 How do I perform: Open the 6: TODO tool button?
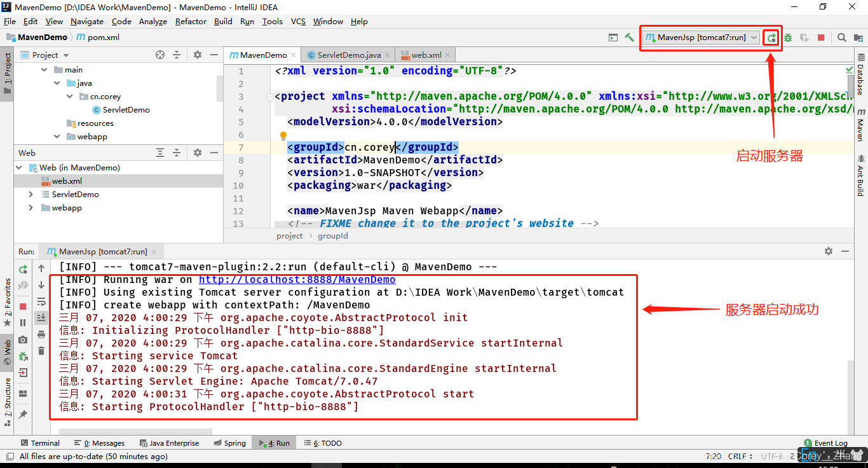point(323,443)
